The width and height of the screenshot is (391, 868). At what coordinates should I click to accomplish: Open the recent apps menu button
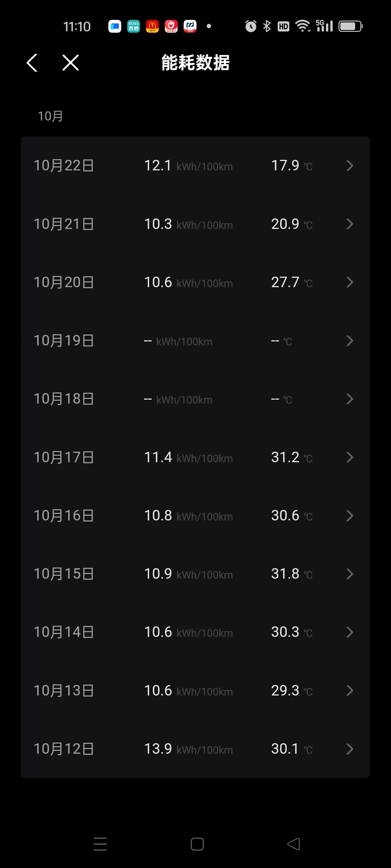point(100,844)
